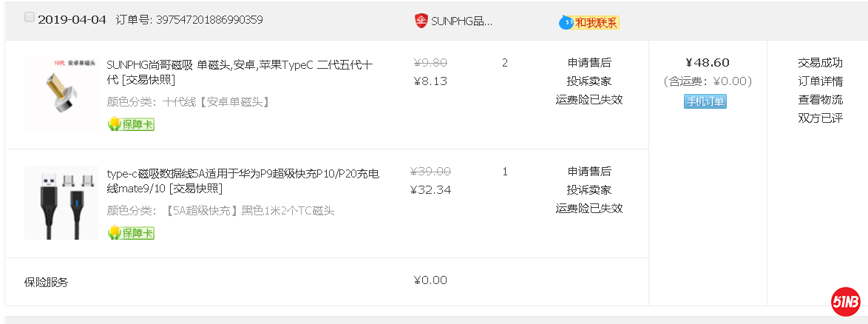Viewport: 868px width, 324px height.
Task: Open the black type-c cable thumbnail
Action: coord(60,202)
